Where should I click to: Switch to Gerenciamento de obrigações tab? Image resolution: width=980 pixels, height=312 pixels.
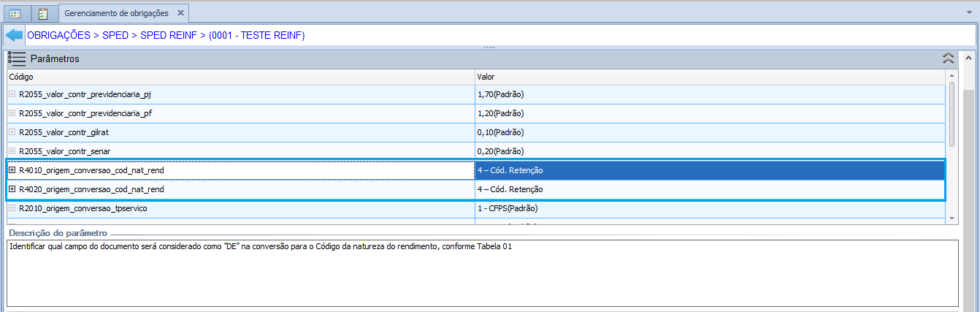(115, 13)
